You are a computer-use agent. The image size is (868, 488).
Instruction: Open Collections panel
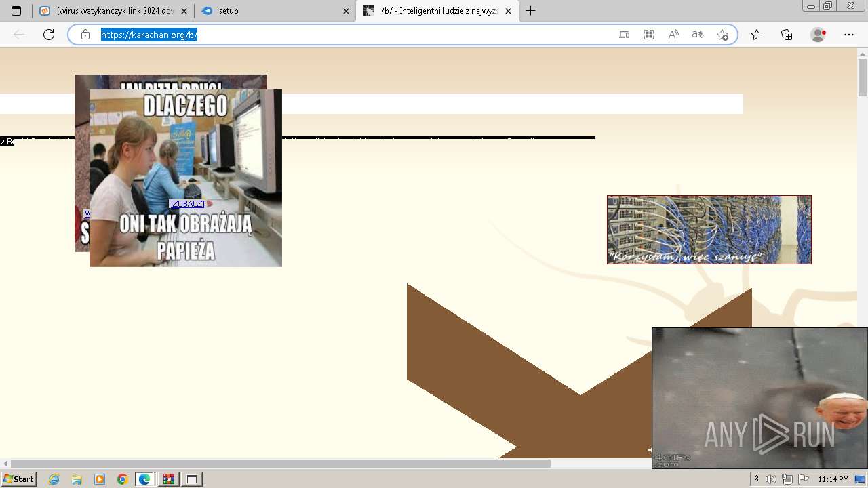(x=787, y=35)
